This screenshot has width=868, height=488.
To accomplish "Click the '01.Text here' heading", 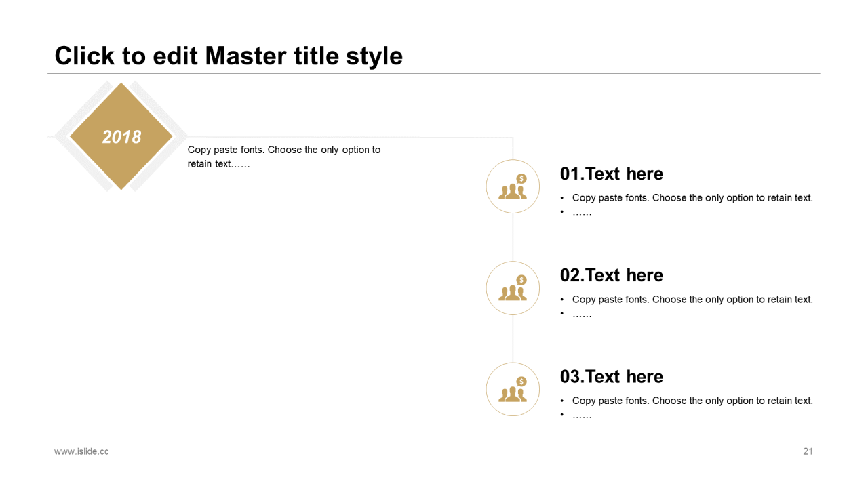I will click(612, 174).
